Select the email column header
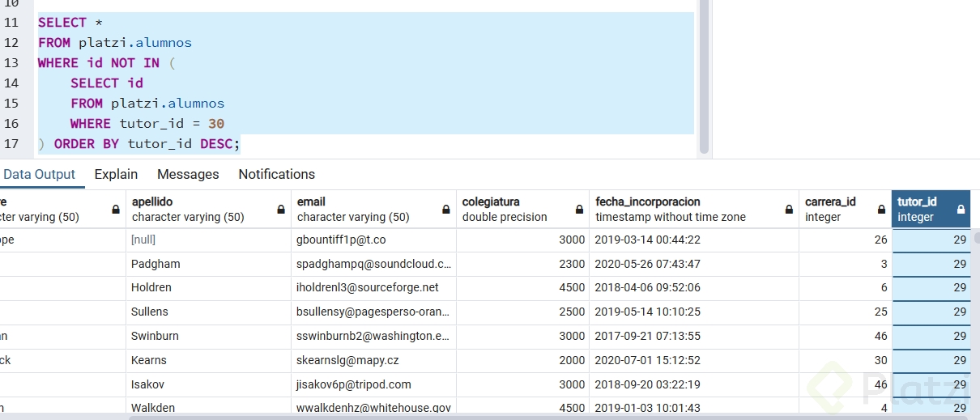Screen dimensions: 980x420 (374, 209)
